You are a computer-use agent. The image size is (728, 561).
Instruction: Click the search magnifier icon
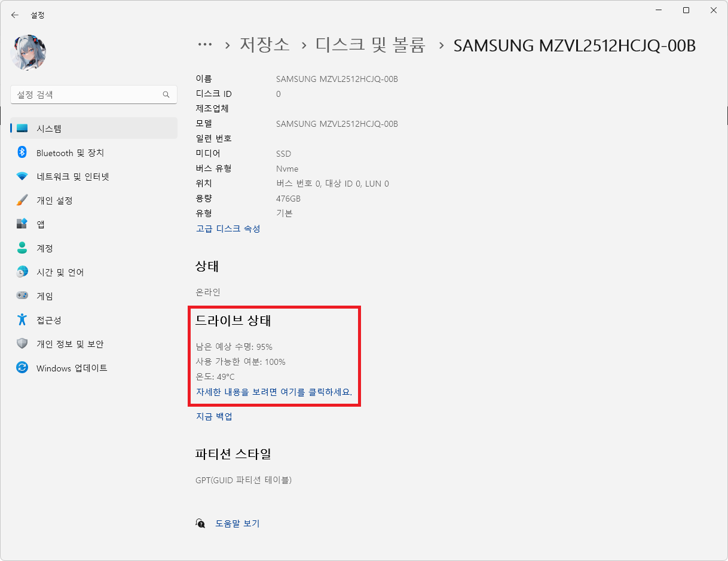166,94
